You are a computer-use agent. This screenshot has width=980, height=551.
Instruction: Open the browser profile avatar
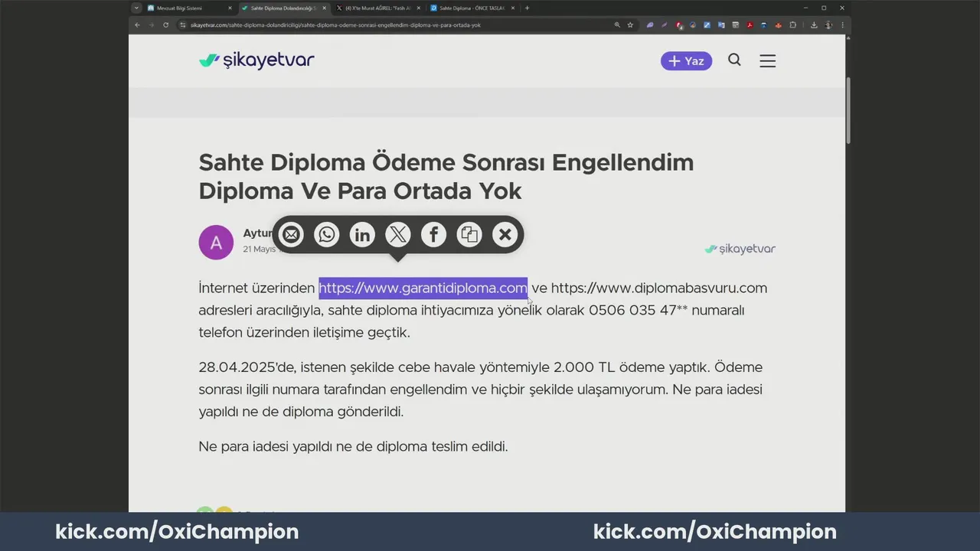[828, 24]
